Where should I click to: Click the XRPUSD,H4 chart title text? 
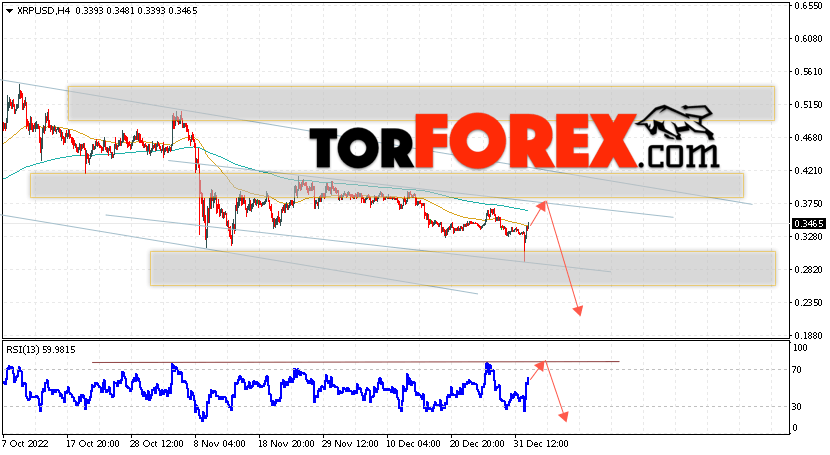(43, 11)
